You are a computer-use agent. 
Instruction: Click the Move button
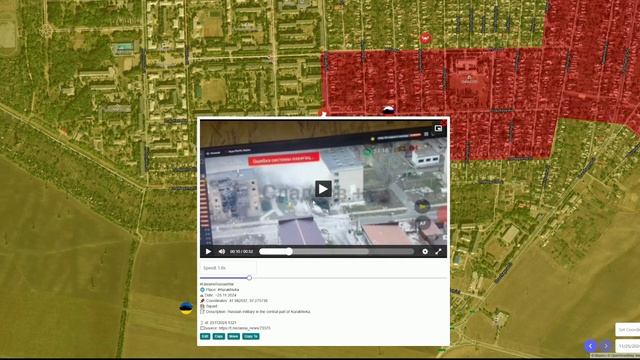coord(233,336)
